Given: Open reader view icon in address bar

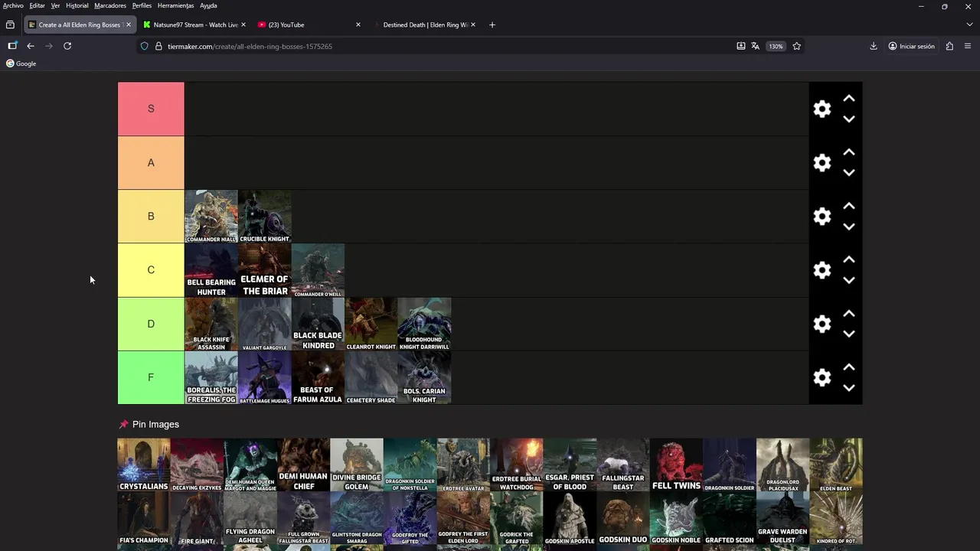Looking at the screenshot, I should pyautogui.click(x=740, y=46).
